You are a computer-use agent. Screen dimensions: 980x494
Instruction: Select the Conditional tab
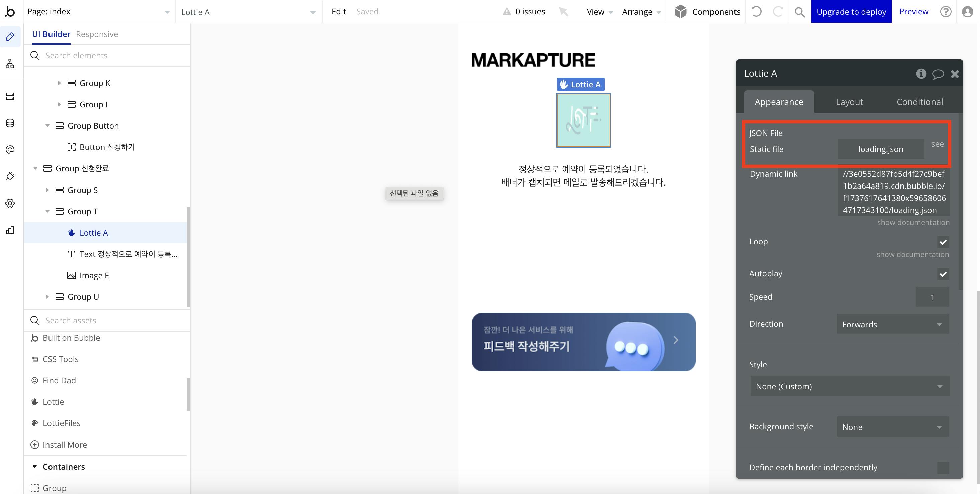click(x=919, y=102)
